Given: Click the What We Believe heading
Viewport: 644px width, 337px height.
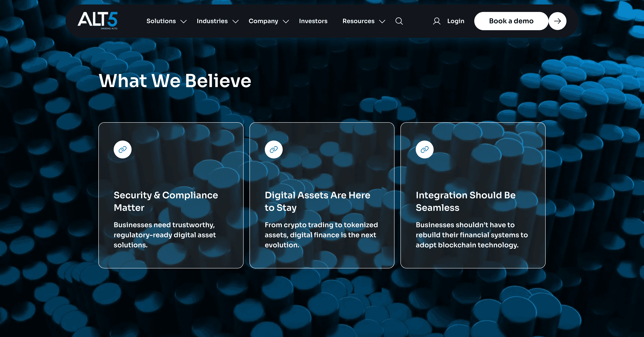Looking at the screenshot, I should (175, 81).
